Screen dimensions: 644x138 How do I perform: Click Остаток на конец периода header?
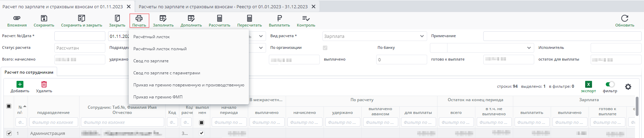(475, 100)
